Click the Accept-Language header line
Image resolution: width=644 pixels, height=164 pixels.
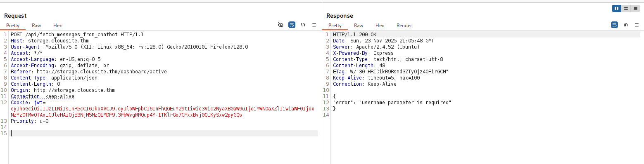(x=56, y=59)
